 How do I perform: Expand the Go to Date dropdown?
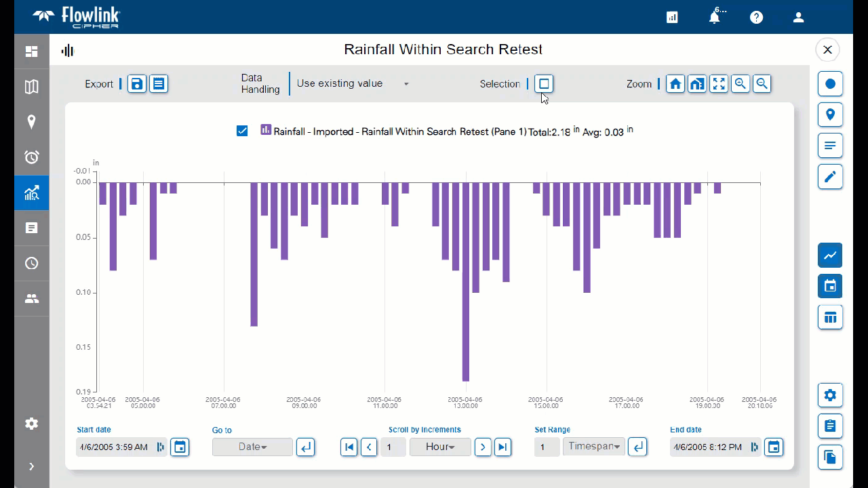click(x=252, y=447)
